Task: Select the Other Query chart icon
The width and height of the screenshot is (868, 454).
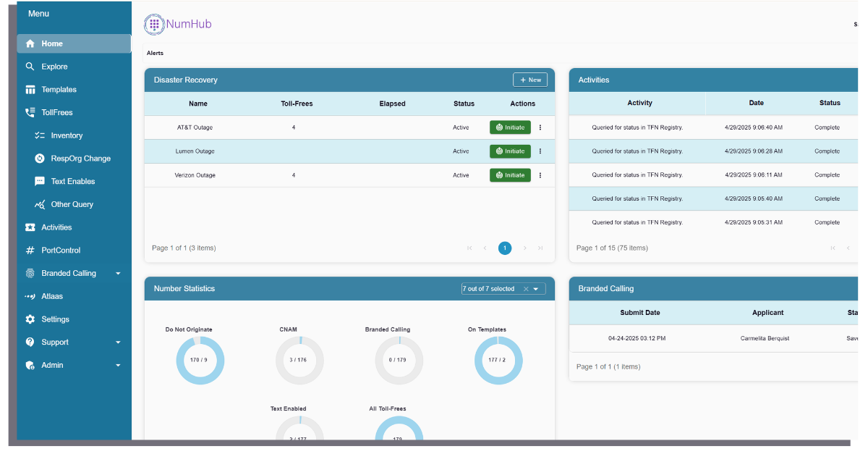Action: (x=41, y=204)
